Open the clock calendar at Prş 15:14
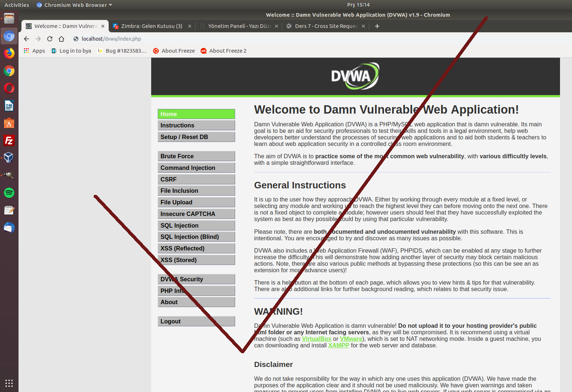This screenshot has width=572, height=392. (358, 5)
